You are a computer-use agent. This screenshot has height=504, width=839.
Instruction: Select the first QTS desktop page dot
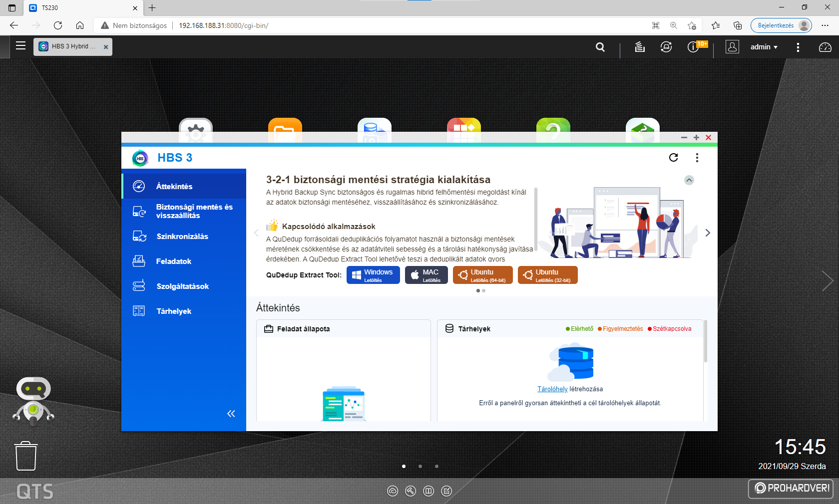click(404, 466)
